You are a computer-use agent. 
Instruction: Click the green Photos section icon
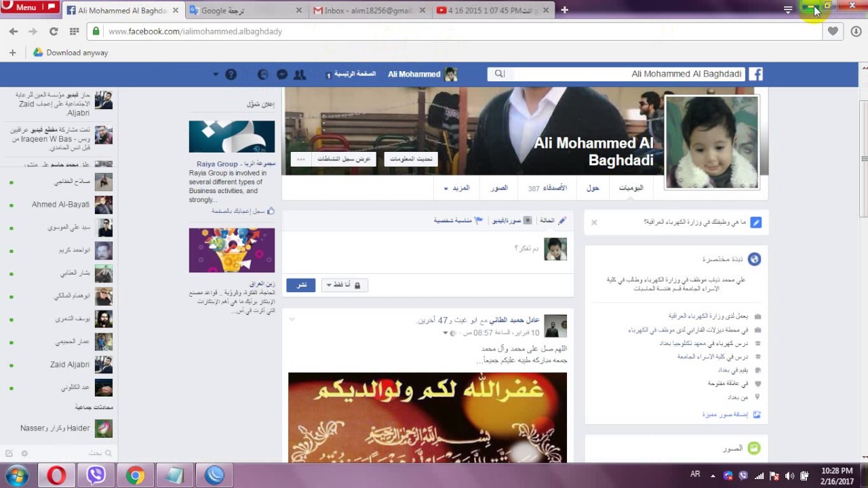tap(753, 448)
